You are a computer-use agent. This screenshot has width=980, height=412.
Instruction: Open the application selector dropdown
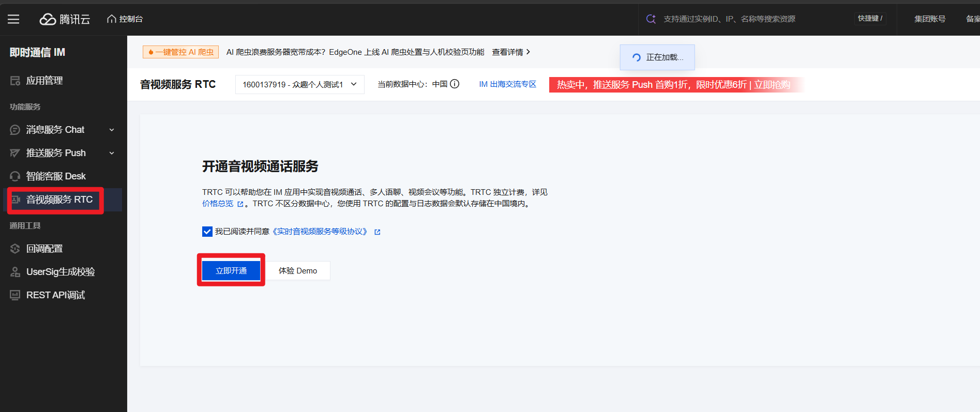click(x=300, y=84)
